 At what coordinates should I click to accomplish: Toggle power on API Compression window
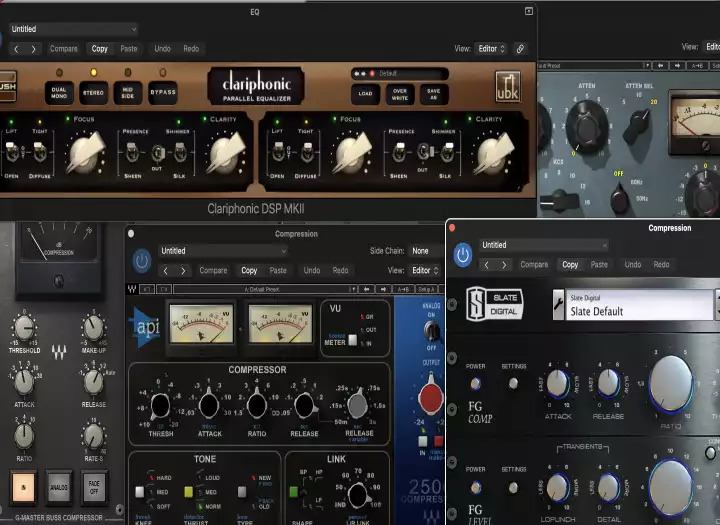click(141, 260)
